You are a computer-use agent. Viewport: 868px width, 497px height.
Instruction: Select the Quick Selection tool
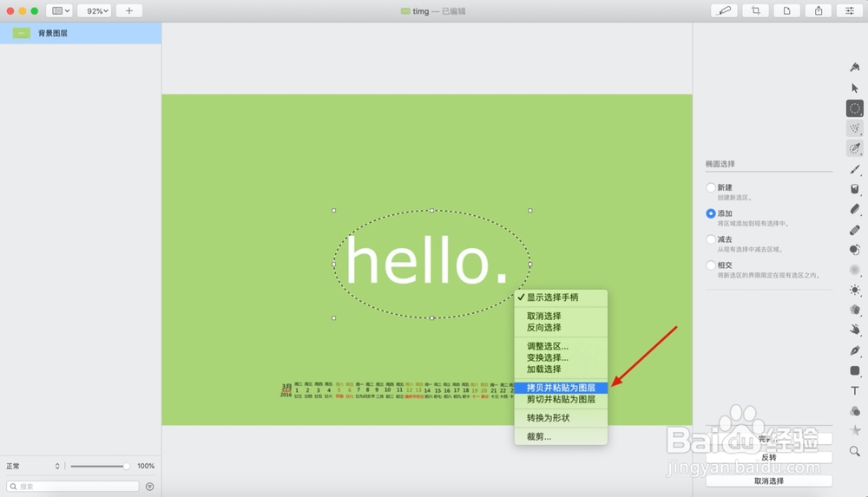click(x=855, y=148)
